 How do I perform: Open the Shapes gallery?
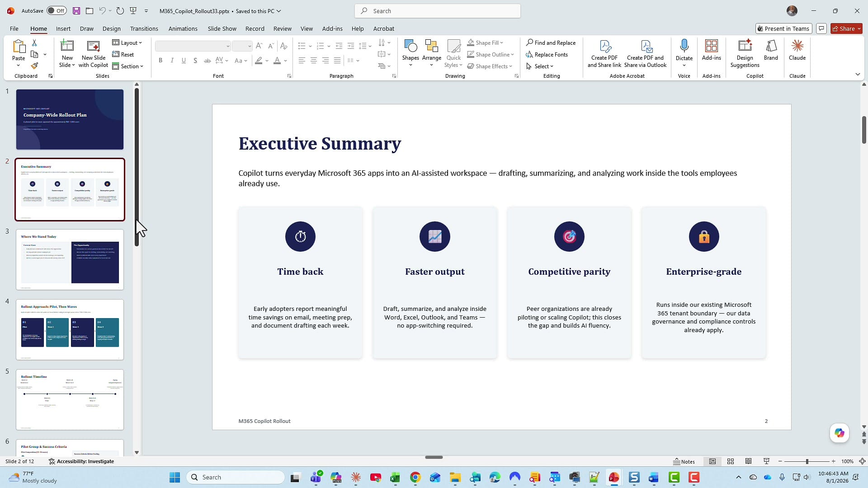point(410,53)
